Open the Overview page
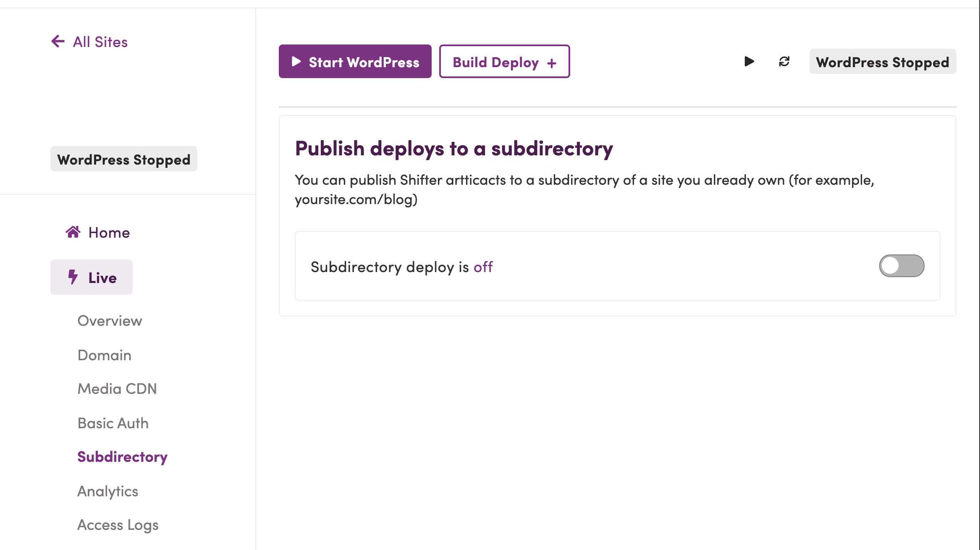980x550 pixels. (110, 321)
